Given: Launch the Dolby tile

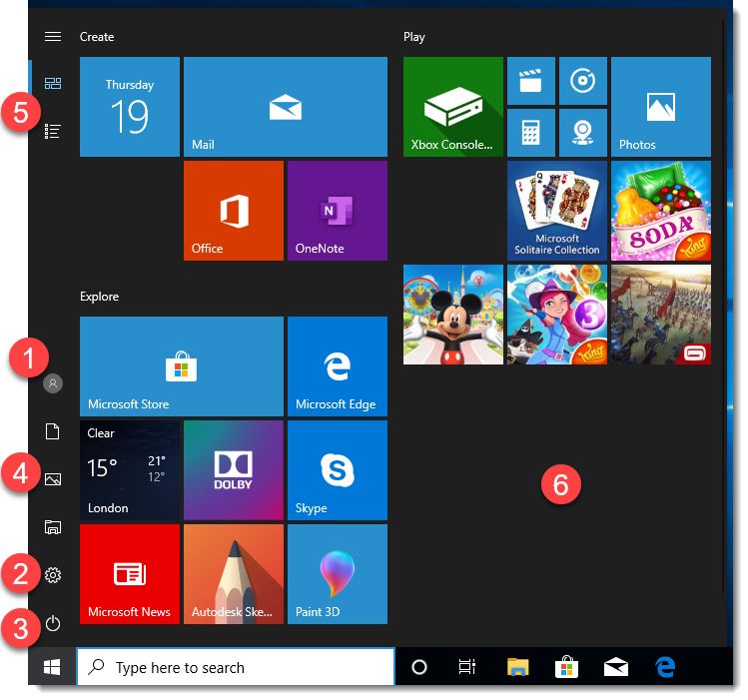Looking at the screenshot, I should 234,470.
